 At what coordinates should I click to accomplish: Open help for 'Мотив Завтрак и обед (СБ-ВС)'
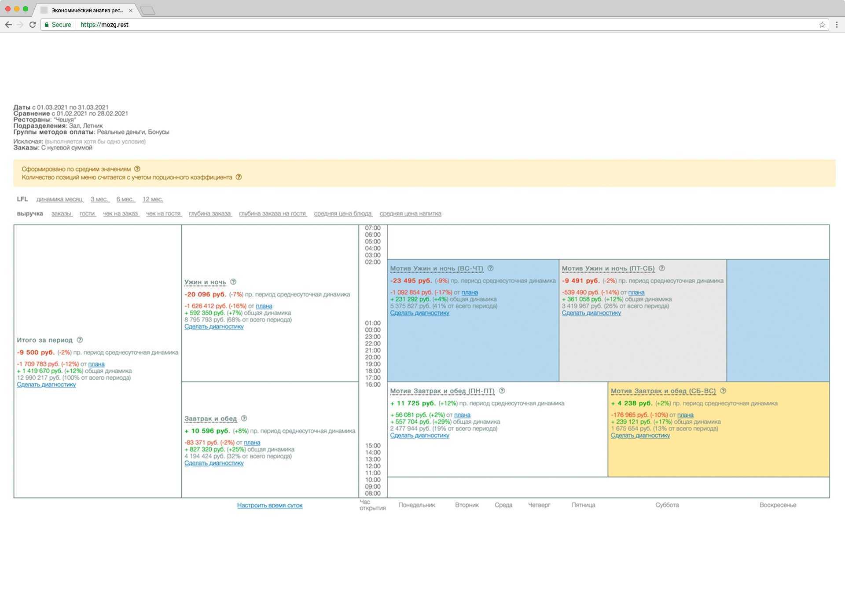[723, 391]
